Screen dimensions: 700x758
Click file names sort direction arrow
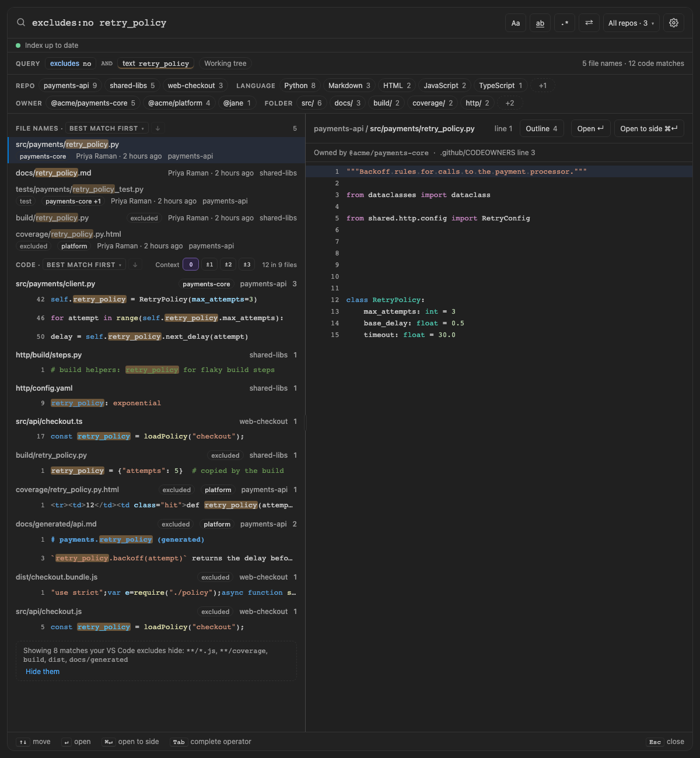pos(157,128)
